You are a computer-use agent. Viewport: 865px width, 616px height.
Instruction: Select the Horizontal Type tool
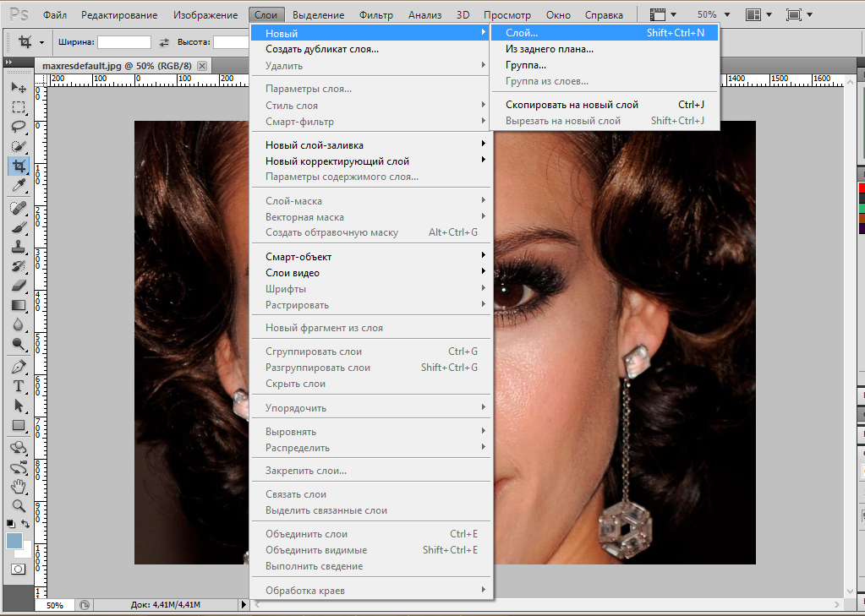19,386
